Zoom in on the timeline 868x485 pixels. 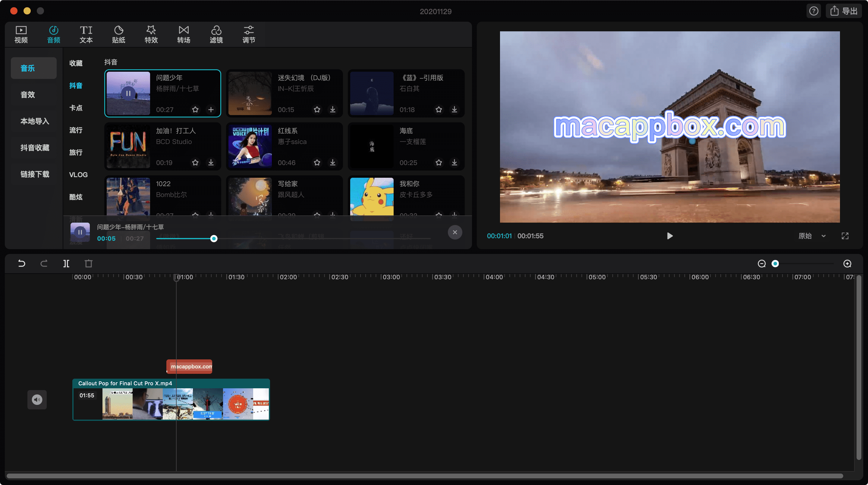848,263
